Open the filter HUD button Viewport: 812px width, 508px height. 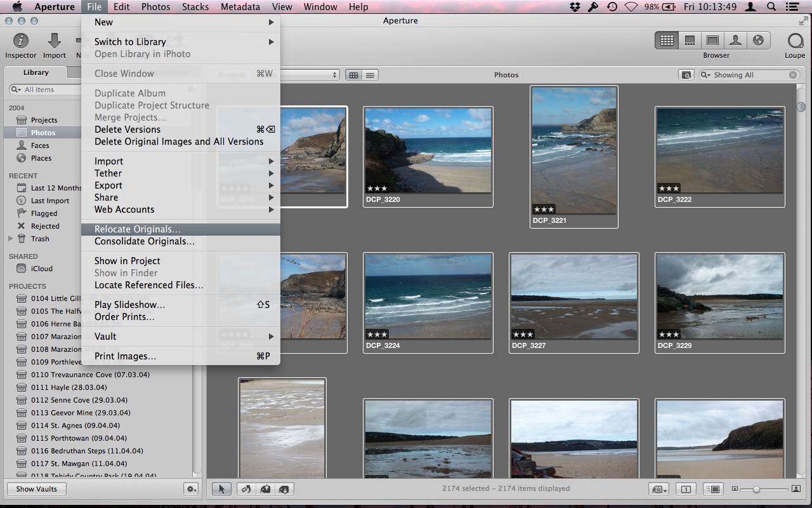click(x=686, y=75)
